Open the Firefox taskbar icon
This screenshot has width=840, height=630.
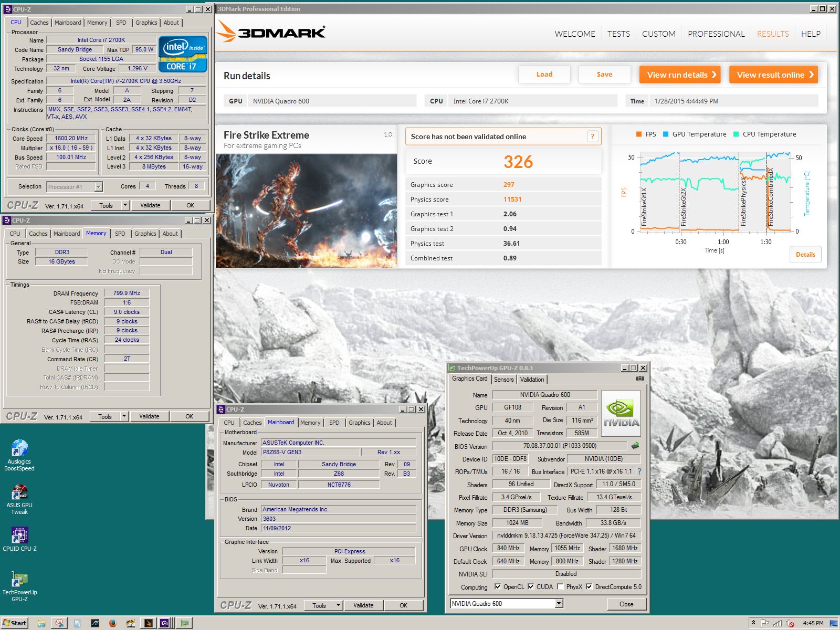[x=112, y=623]
